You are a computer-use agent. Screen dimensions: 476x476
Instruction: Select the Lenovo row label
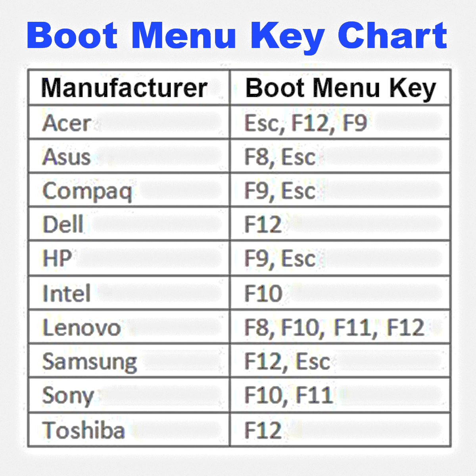tap(129, 327)
